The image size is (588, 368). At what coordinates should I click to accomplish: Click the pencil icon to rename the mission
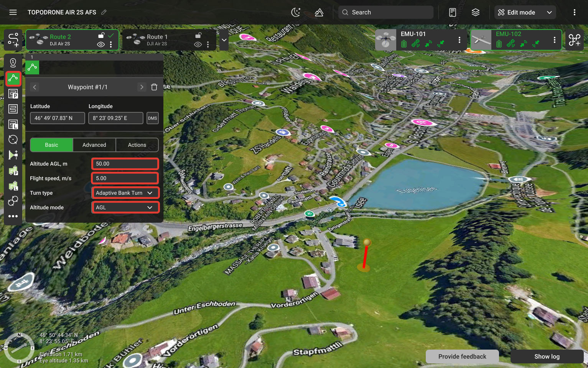point(104,12)
